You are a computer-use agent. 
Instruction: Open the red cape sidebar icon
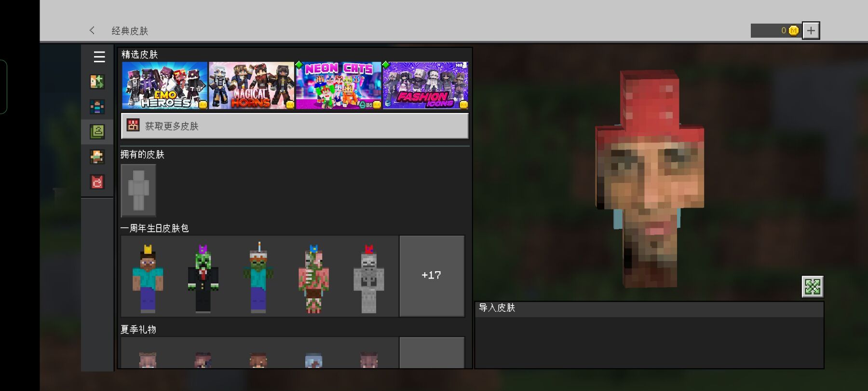[97, 182]
